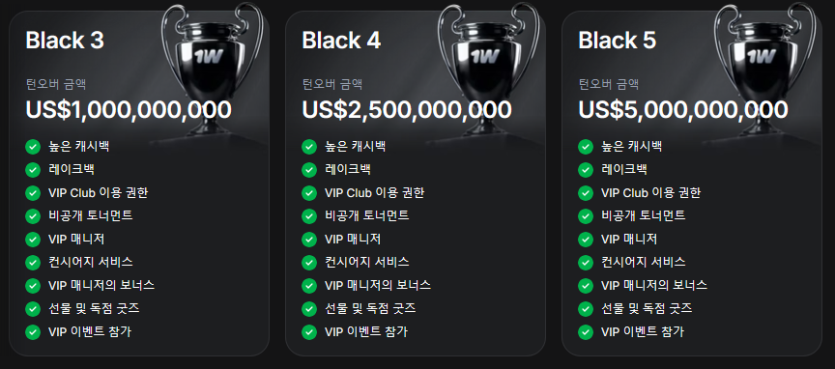Click green check beside VIP 이벤트 참가 in Black 4
The image size is (835, 369).
pyautogui.click(x=309, y=332)
